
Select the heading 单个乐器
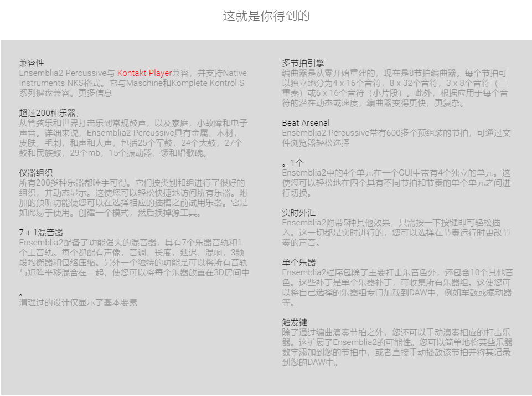(x=299, y=263)
